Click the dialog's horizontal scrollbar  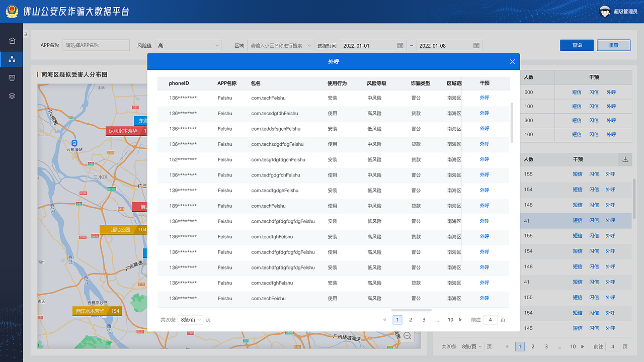point(412,310)
